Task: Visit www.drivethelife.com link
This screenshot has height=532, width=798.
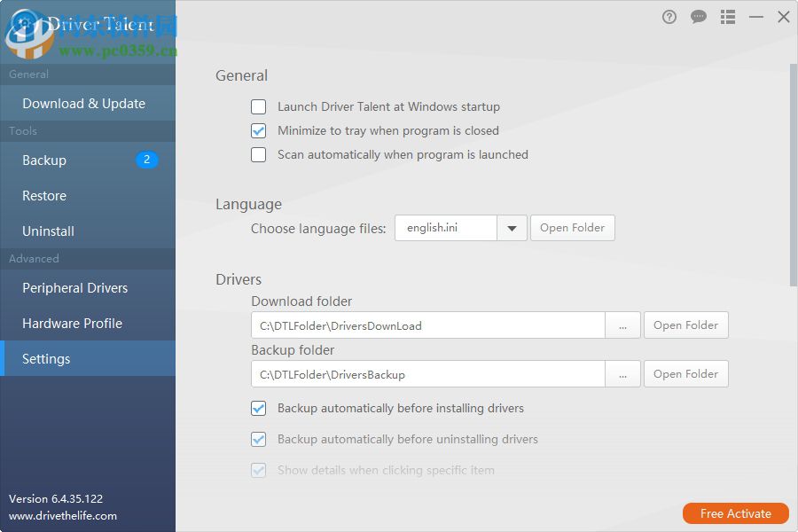Action: pos(63,516)
